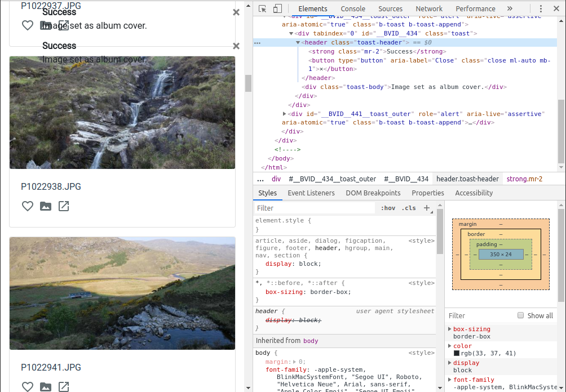Collapse the header toast-header node
Viewport: 566px width, 392px height.
coord(298,43)
